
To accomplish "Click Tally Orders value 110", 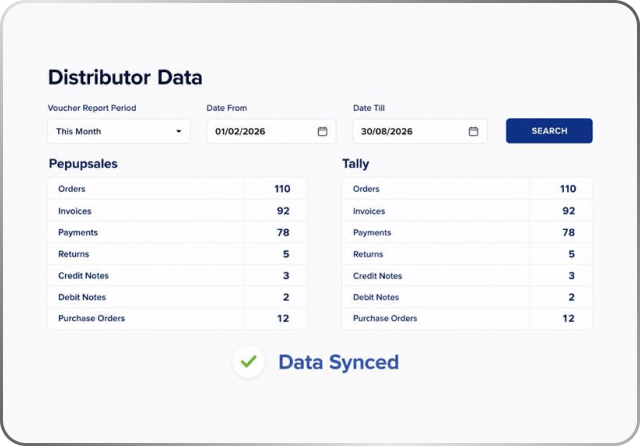I will [568, 189].
